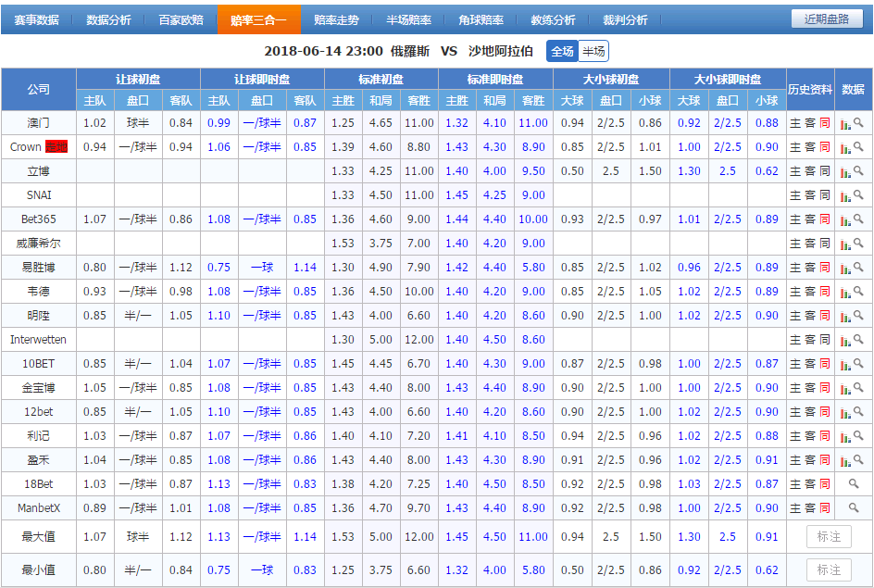Image resolution: width=874 pixels, height=588 pixels.
Task: Click the magnifier icon in 10BET row
Action: [858, 363]
